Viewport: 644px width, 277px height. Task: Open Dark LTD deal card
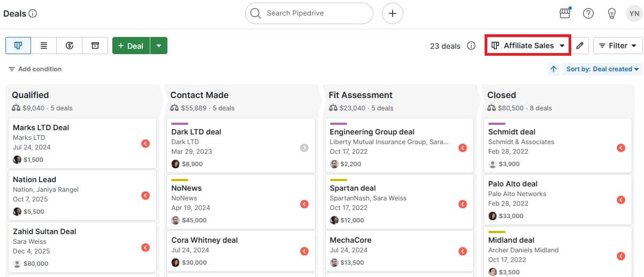tap(241, 146)
